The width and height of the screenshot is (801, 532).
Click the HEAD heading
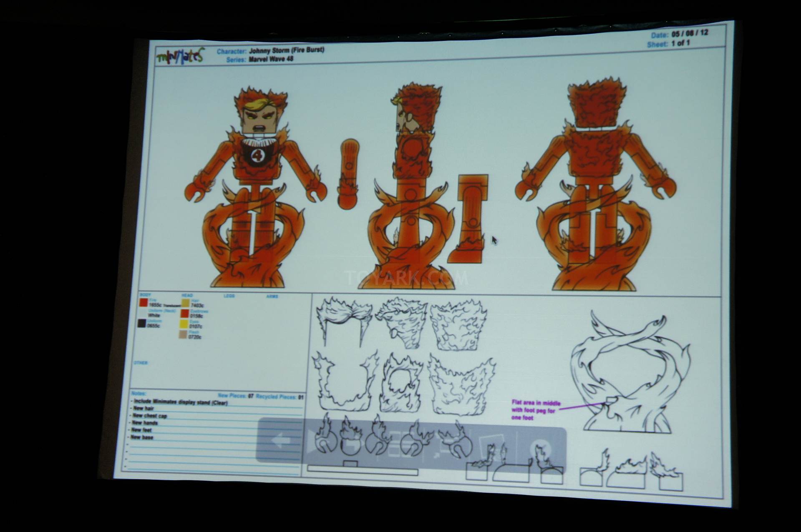[187, 295]
